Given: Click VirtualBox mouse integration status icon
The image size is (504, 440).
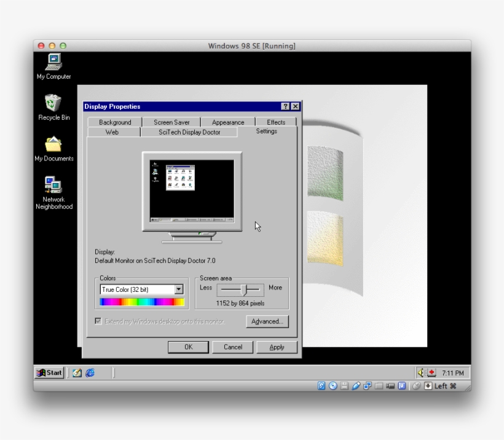Looking at the screenshot, I should 417,386.
